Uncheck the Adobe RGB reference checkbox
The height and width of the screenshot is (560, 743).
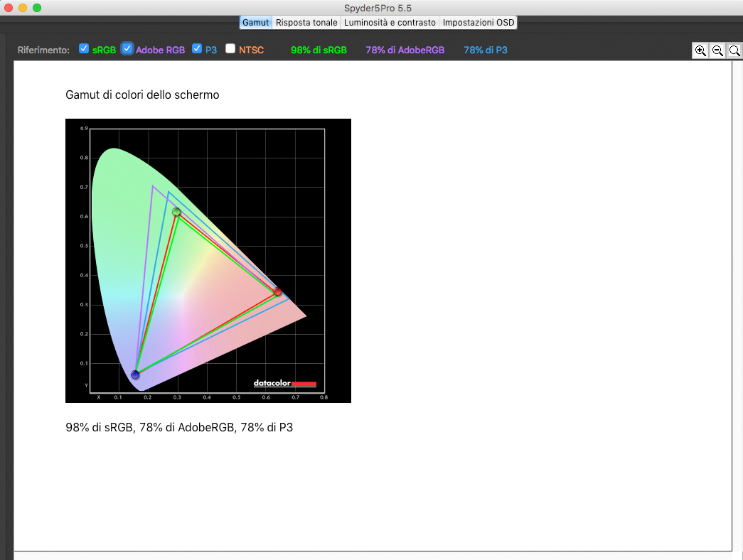127,49
